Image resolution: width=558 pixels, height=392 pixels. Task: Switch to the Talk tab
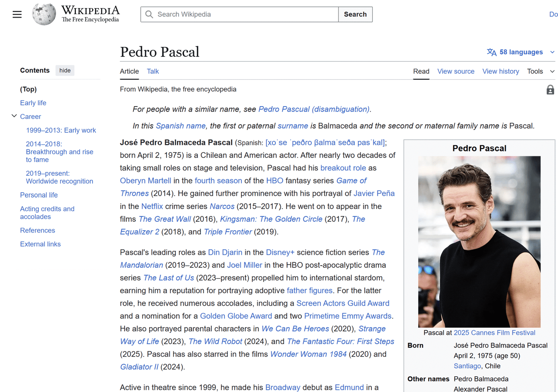153,71
